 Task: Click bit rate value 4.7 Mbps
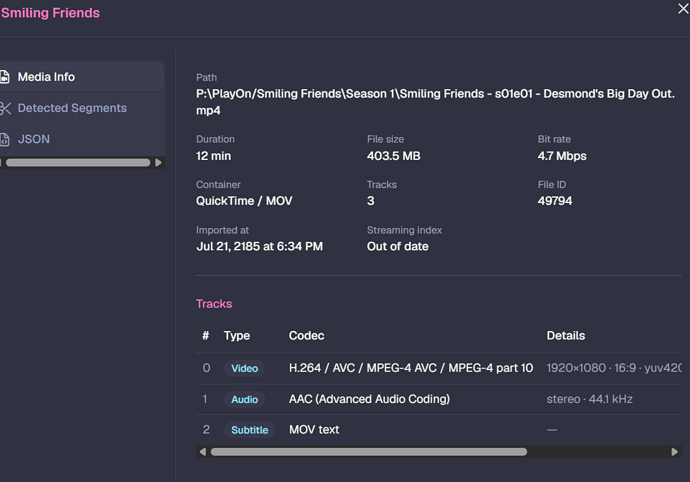pos(562,156)
